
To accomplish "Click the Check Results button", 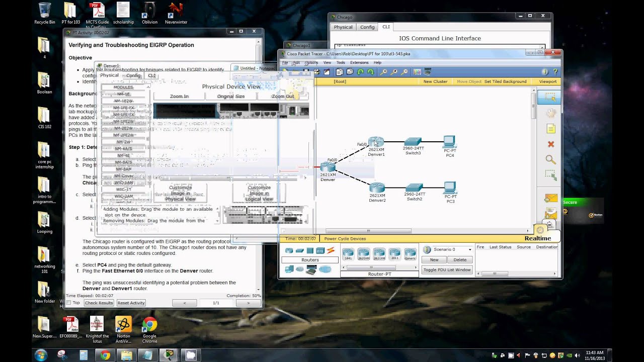I will coord(99,303).
